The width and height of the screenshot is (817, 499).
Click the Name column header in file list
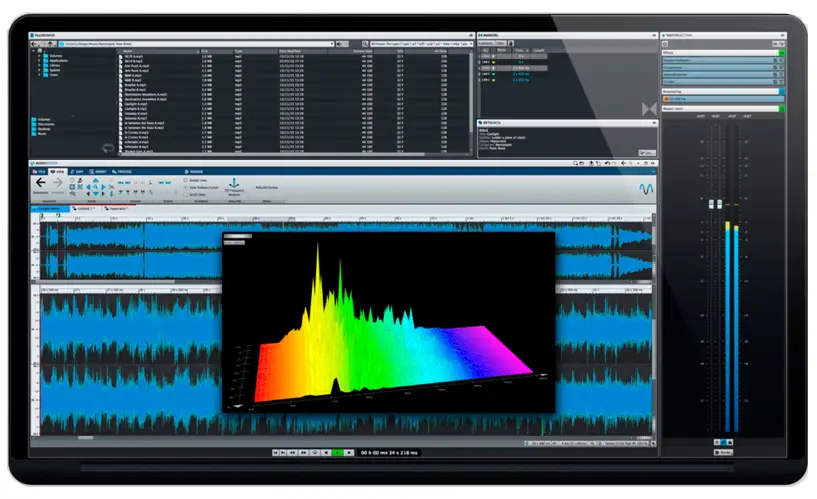[130, 51]
